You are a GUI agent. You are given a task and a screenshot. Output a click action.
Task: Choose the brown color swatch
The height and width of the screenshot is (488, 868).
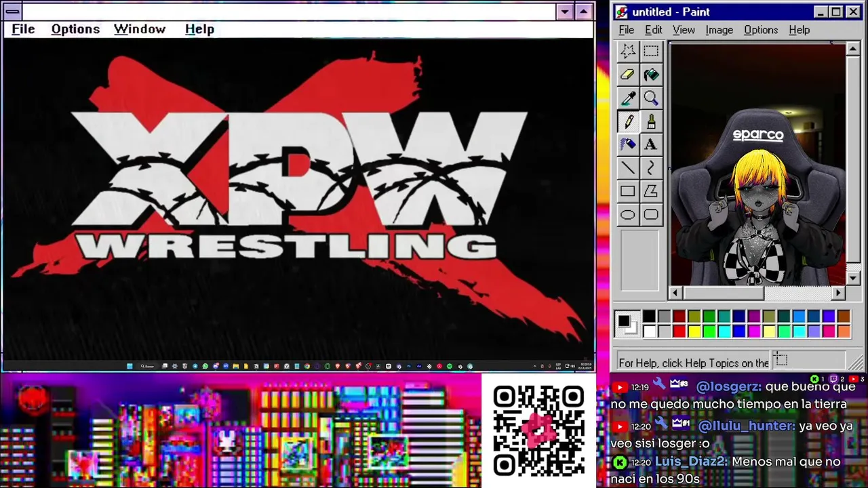[x=843, y=317]
